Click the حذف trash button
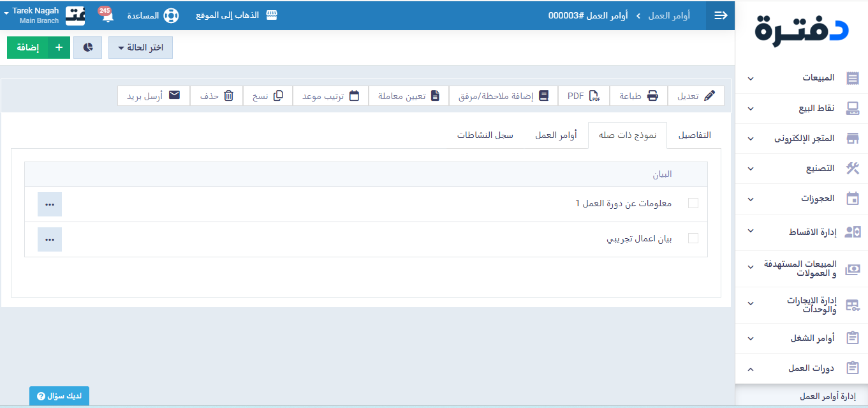The height and width of the screenshot is (408, 868). (x=217, y=96)
